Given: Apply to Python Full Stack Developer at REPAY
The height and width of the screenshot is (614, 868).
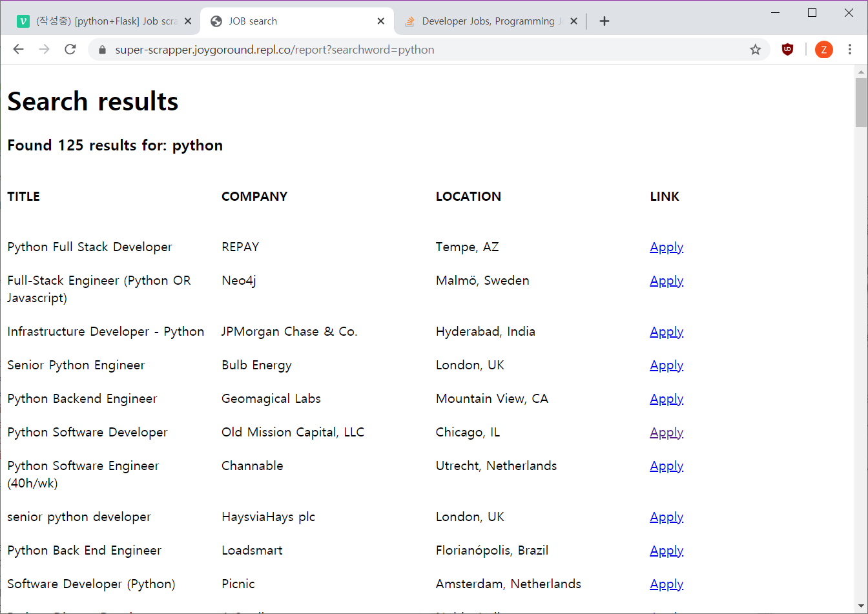Looking at the screenshot, I should 666,247.
